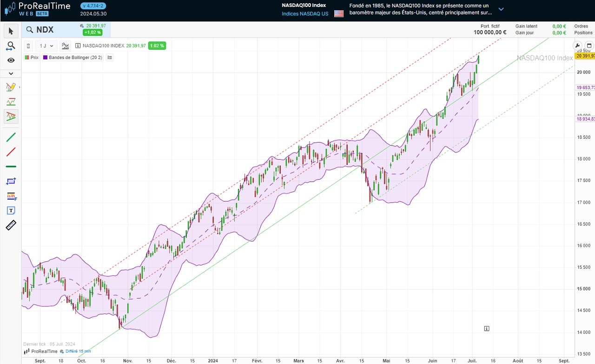Click the Août label on time axis
Viewport: 595px width, 364px height.
[518, 360]
